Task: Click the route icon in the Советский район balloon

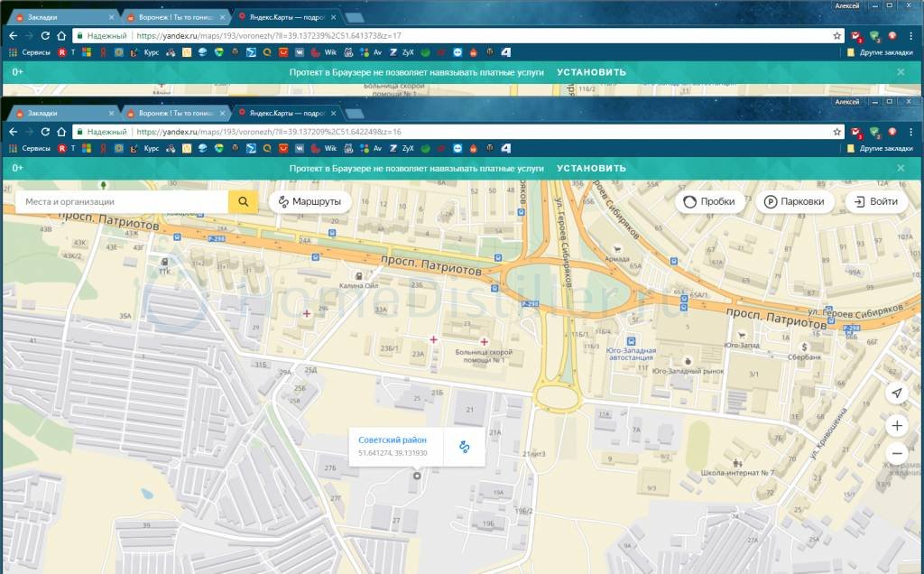Action: tap(465, 447)
